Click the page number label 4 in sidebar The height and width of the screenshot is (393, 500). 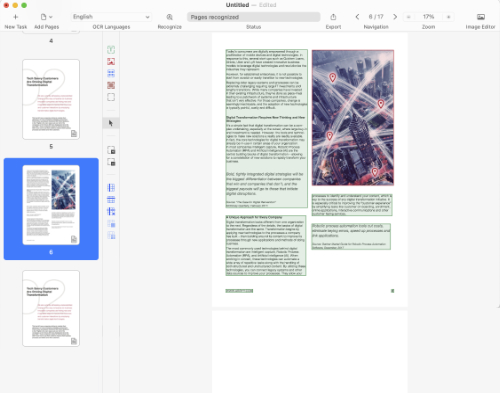pos(51,41)
